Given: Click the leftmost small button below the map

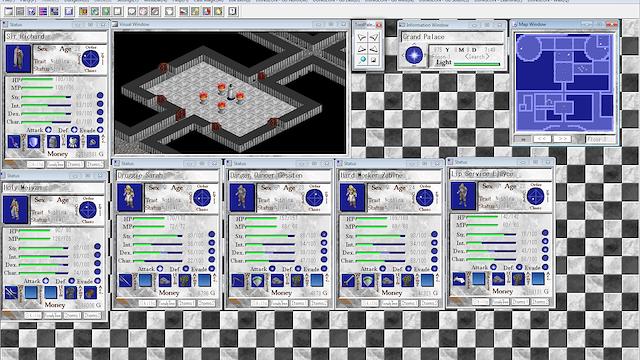Looking at the screenshot, I should point(523,139).
